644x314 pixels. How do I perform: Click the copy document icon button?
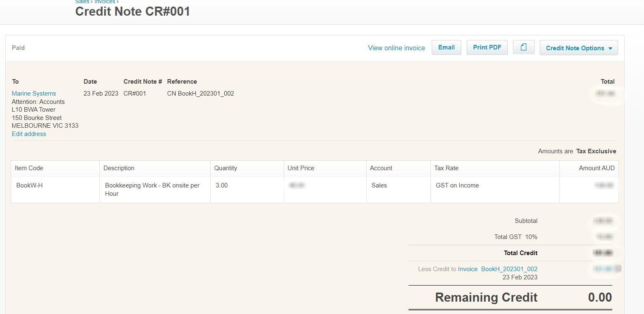523,47
